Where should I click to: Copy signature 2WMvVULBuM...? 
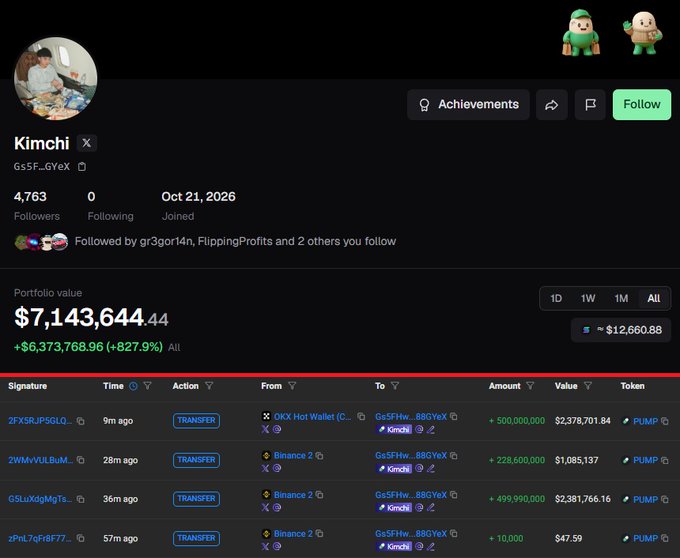[81, 460]
